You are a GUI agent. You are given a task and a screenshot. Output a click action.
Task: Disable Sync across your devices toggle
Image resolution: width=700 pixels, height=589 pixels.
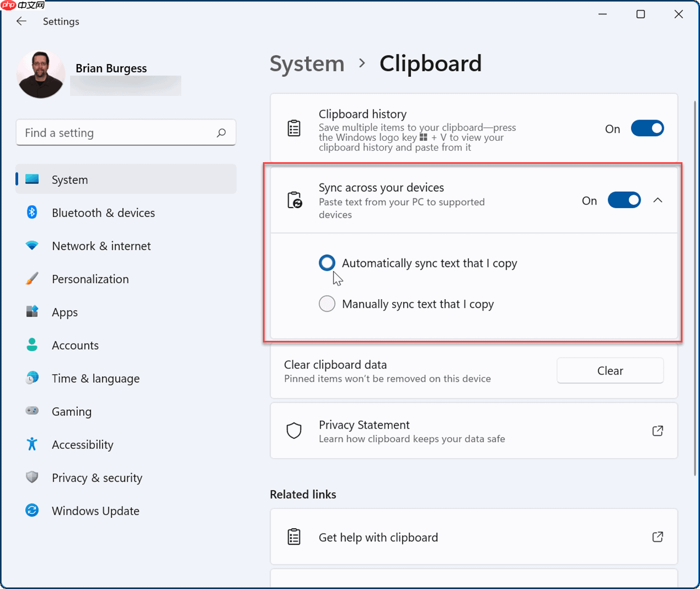(624, 201)
